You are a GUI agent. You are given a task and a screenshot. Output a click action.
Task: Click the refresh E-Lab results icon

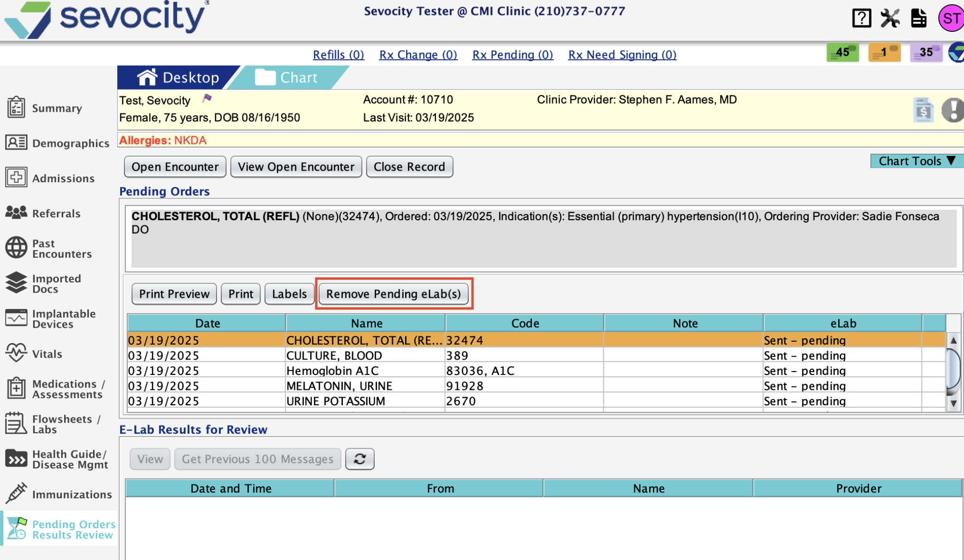[x=360, y=459]
